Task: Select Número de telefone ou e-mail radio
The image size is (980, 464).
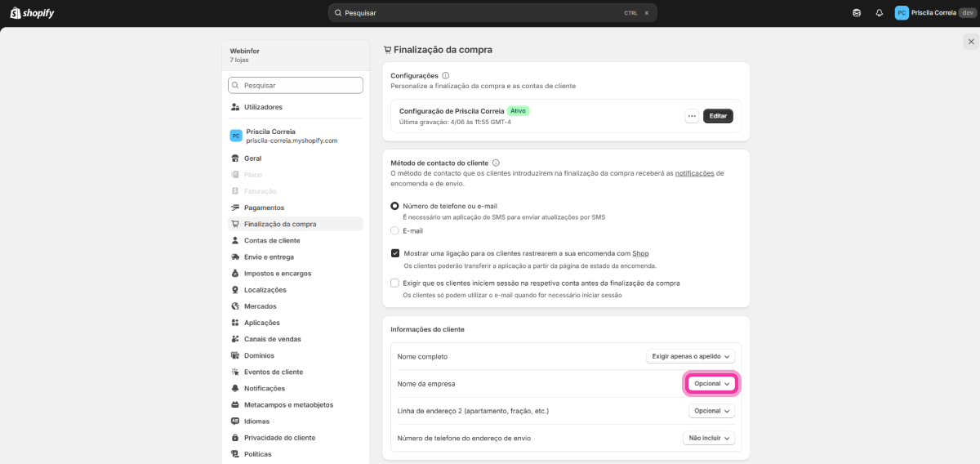Action: click(395, 206)
